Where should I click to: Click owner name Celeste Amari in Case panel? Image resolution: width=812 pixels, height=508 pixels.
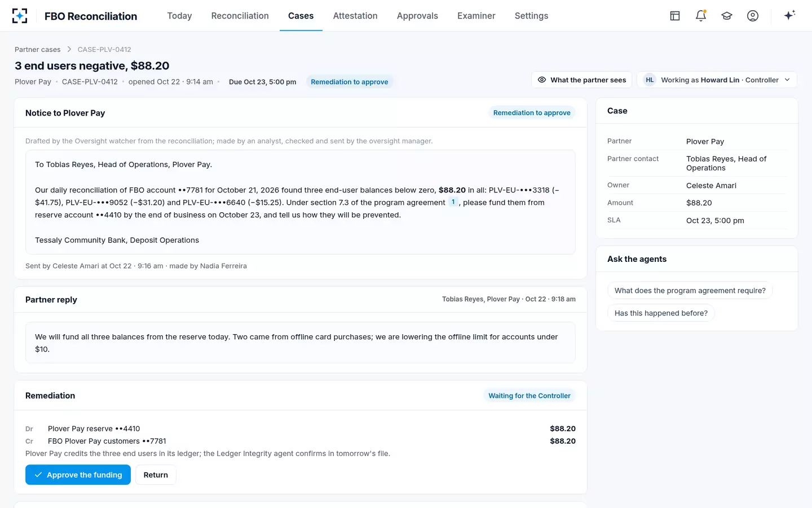(x=711, y=186)
